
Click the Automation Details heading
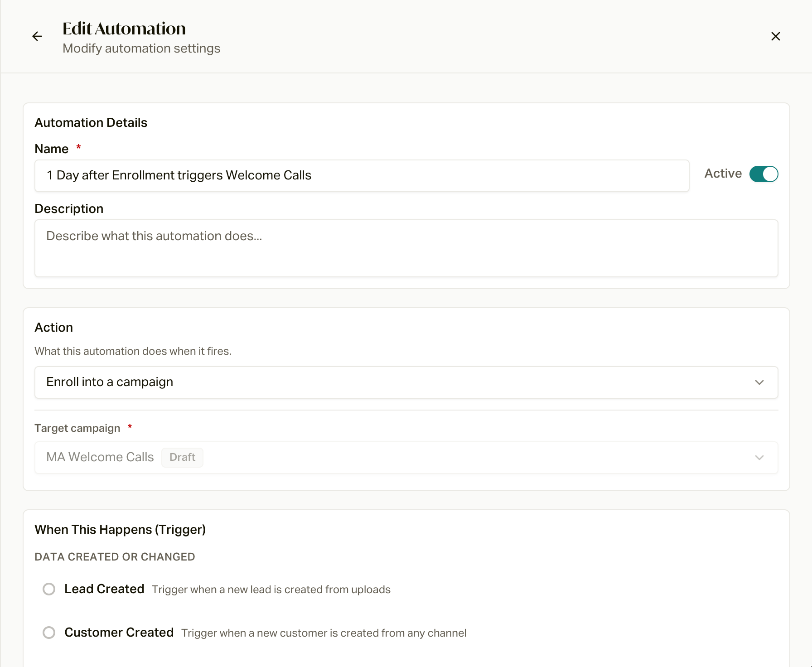click(91, 123)
